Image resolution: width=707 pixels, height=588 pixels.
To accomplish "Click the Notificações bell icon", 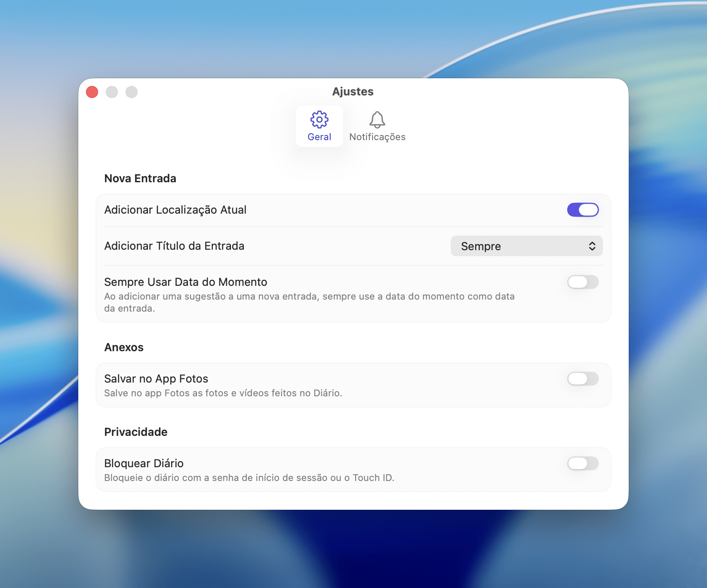I will click(x=377, y=119).
